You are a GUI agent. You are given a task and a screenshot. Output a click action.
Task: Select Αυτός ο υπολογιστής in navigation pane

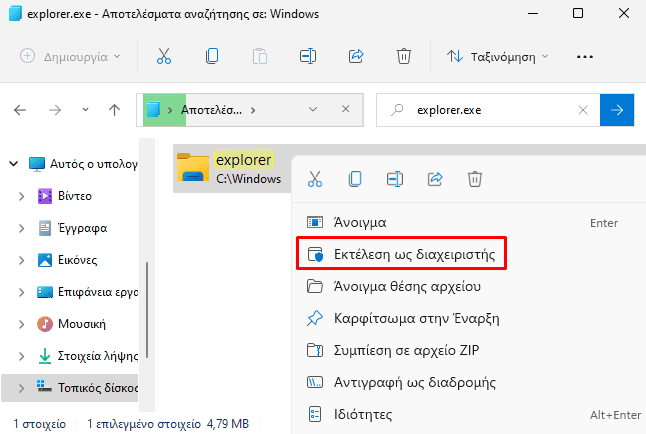[83, 164]
